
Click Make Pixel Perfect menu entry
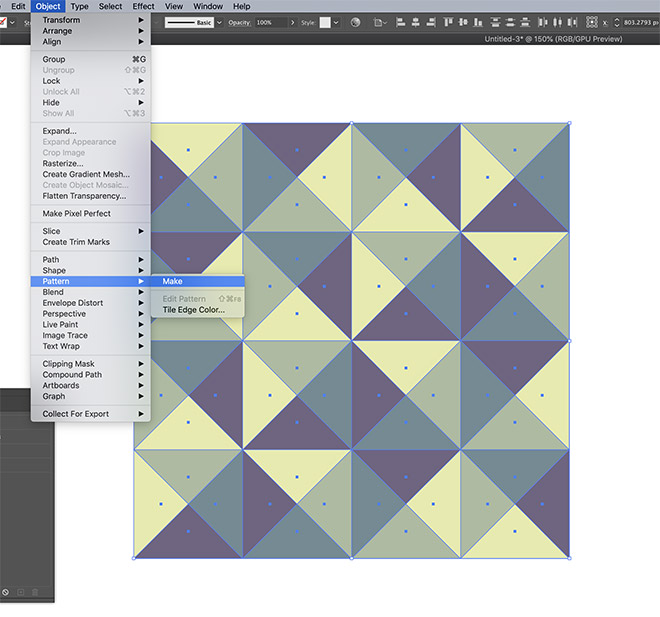pyautogui.click(x=76, y=213)
